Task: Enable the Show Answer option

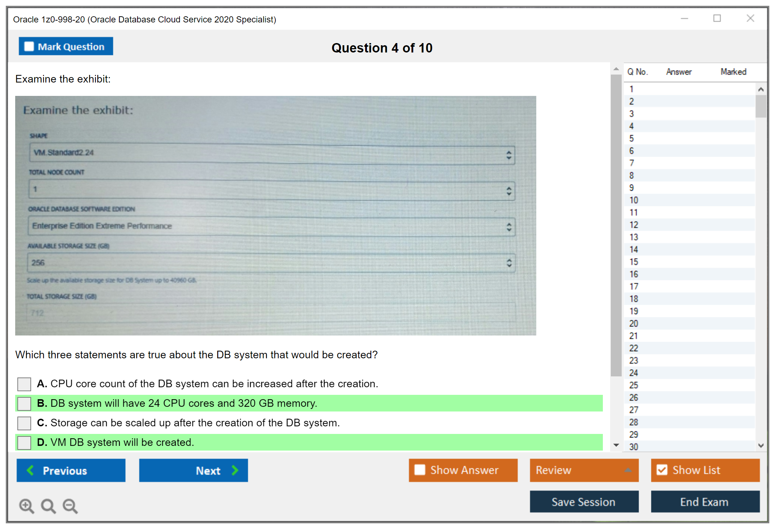Action: (x=420, y=470)
